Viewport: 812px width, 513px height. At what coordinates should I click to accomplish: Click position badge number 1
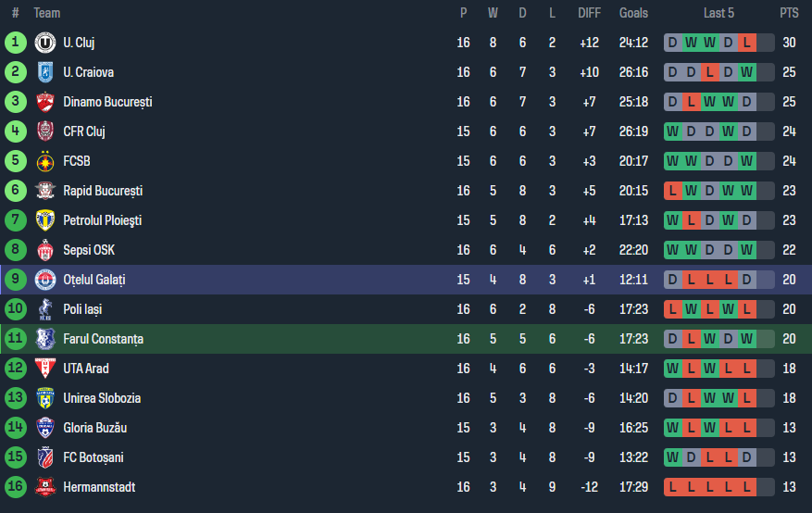click(16, 43)
